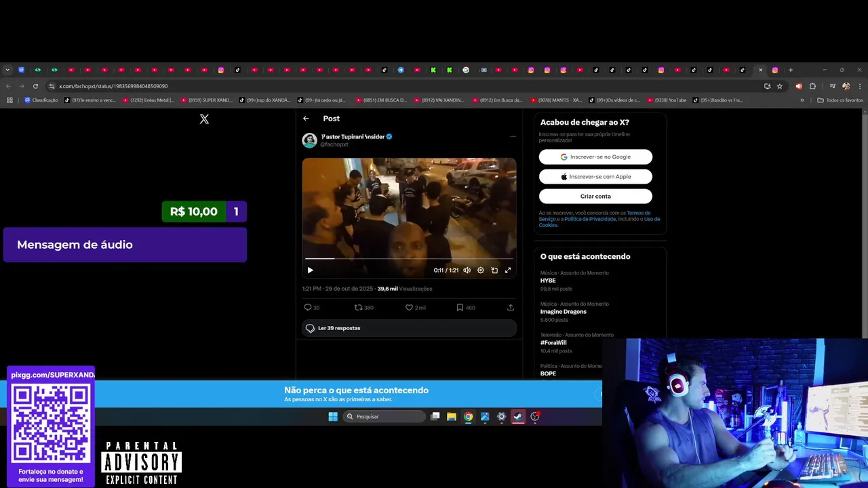This screenshot has height=488, width=868.
Task: Mute the video with speaker icon
Action: [467, 270]
